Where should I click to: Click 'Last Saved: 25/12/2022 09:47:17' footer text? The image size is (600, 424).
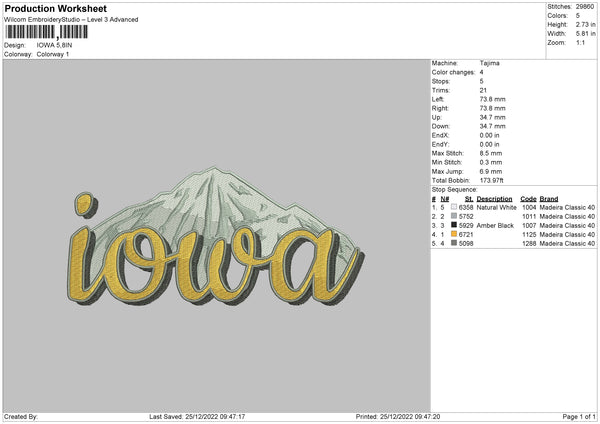point(197,416)
